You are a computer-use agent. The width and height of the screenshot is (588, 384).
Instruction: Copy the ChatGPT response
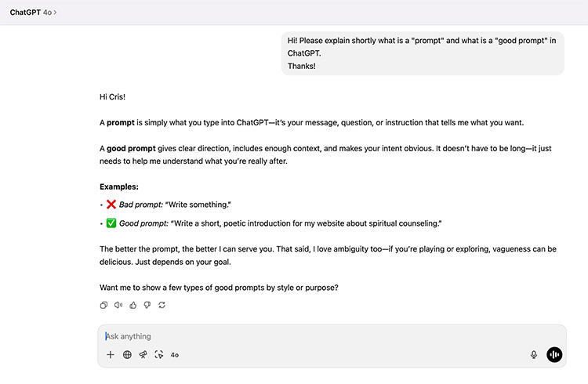pyautogui.click(x=103, y=306)
